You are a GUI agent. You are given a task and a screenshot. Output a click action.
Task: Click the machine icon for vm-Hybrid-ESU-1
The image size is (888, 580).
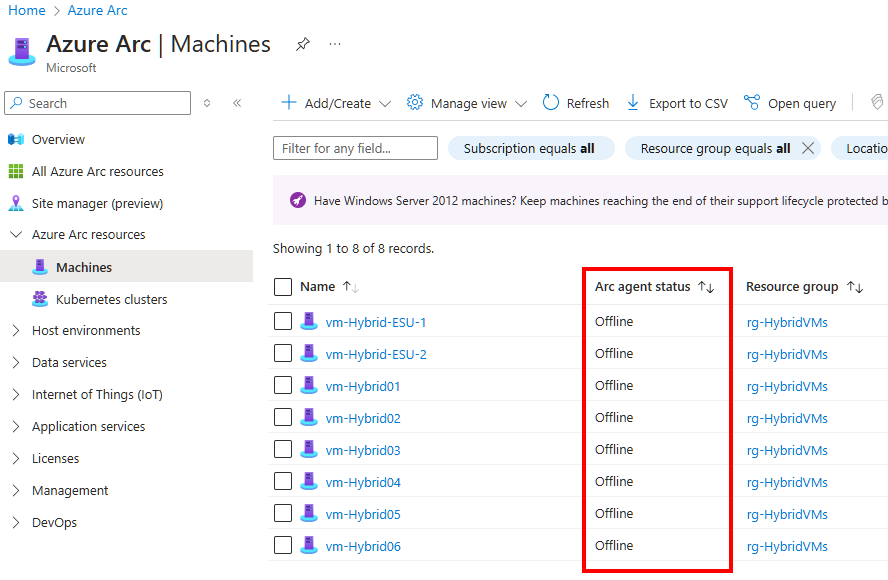tap(309, 321)
